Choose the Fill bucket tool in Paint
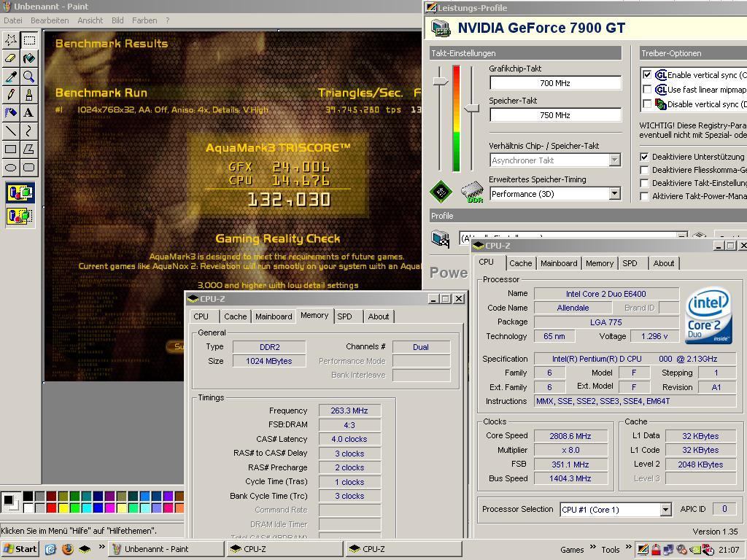The height and width of the screenshot is (560, 747). [x=29, y=58]
